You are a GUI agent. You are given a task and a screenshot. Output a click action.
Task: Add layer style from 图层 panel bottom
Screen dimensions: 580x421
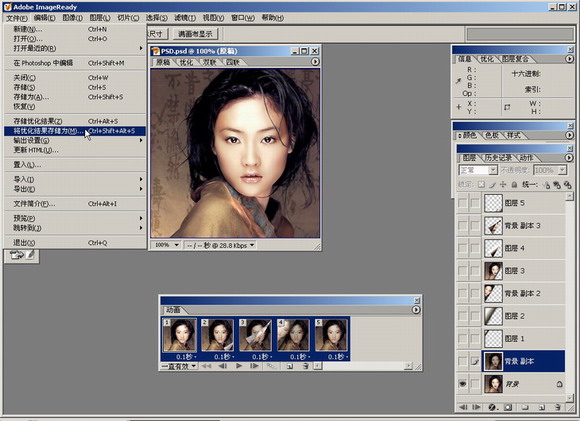point(492,407)
